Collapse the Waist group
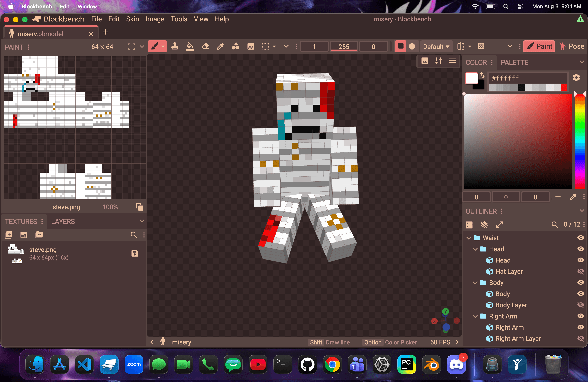The height and width of the screenshot is (382, 588). coord(469,238)
